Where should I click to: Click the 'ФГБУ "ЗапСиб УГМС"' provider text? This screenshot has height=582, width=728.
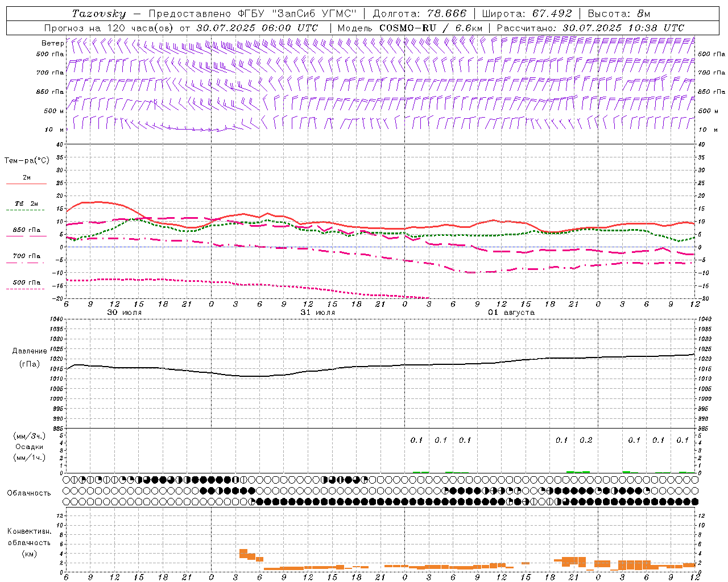pyautogui.click(x=296, y=14)
